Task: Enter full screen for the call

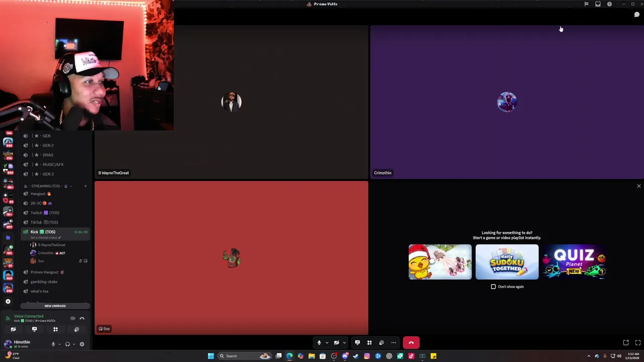Action: tap(637, 343)
